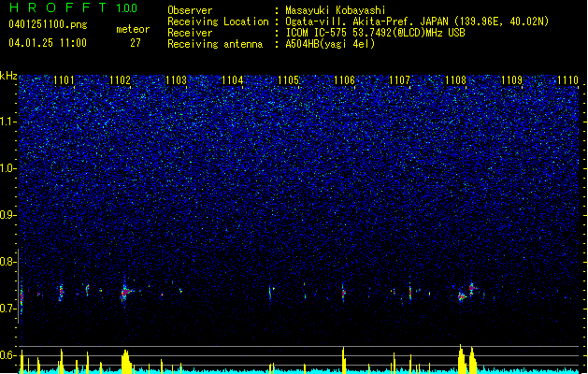
Task: Click the meteor count value 27
Action: click(x=136, y=43)
